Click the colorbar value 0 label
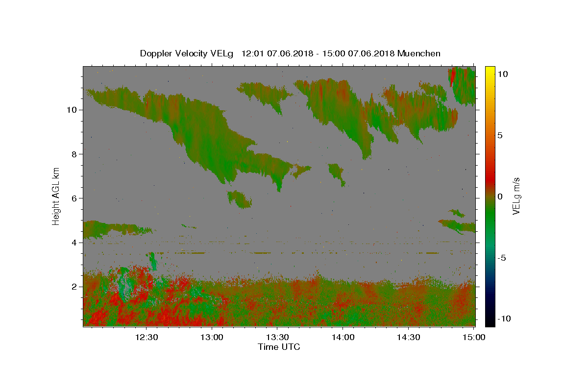This screenshot has height=392, width=588. pos(500,196)
